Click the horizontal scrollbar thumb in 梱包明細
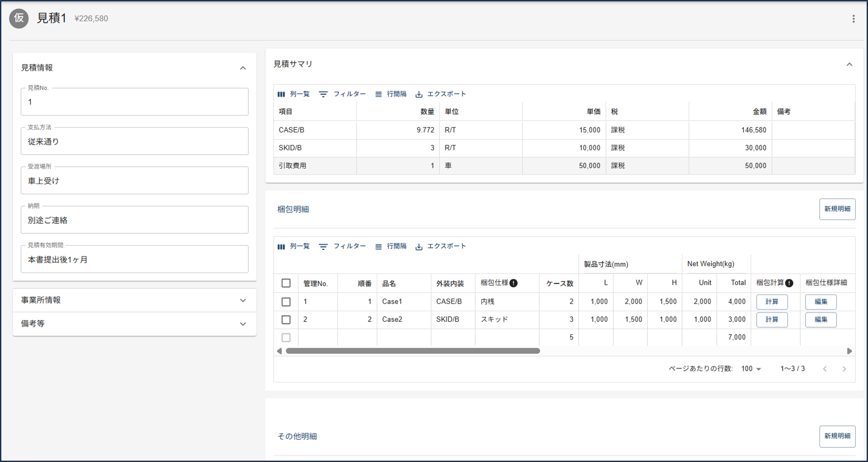Viewport: 868px width, 462px height. click(x=413, y=351)
